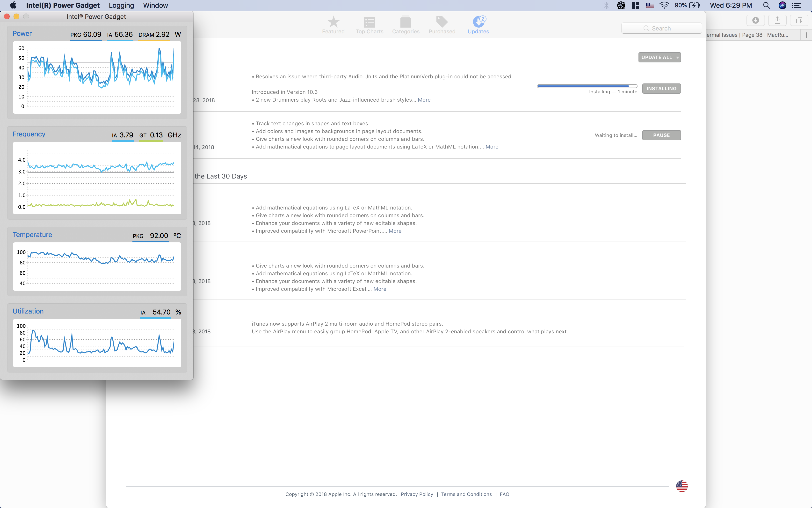Click the Temperature section heading
Screen dimensions: 812x508
click(32, 235)
